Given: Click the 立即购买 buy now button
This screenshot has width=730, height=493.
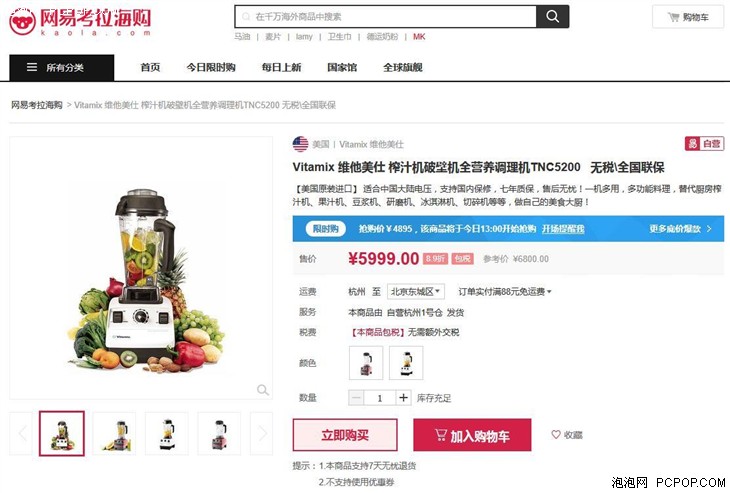Looking at the screenshot, I should point(345,435).
